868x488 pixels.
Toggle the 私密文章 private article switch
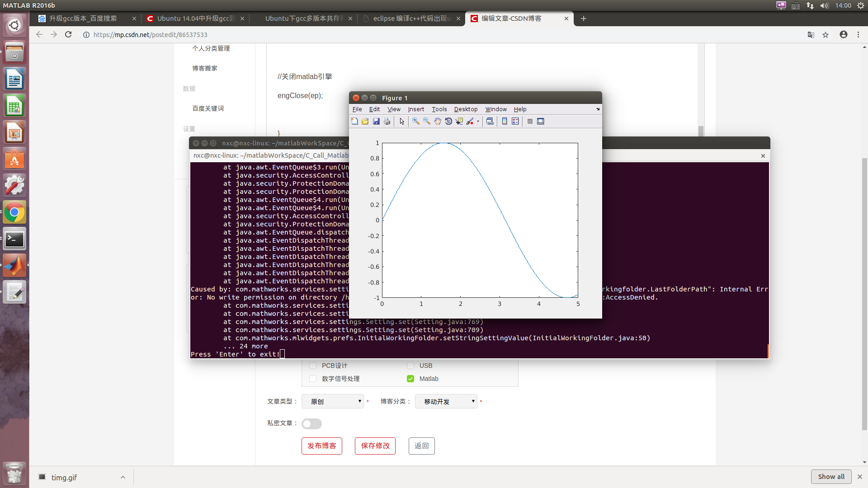311,424
